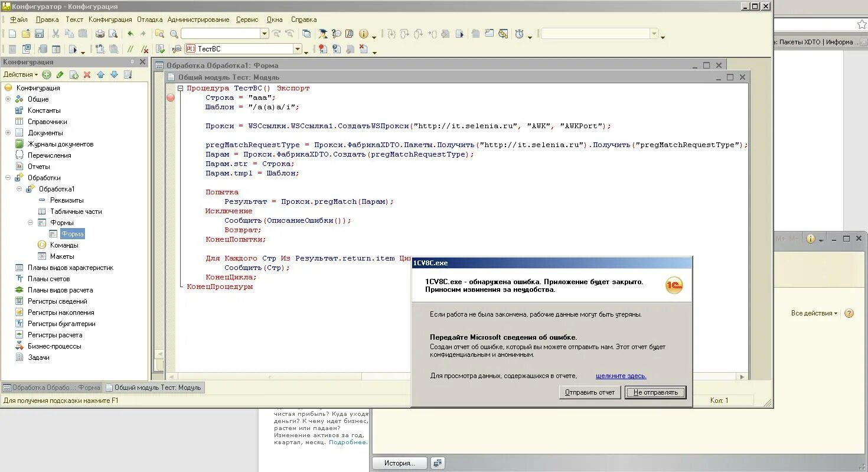Click the green pencil Edit icon
This screenshot has height=472, width=868.
[x=60, y=74]
